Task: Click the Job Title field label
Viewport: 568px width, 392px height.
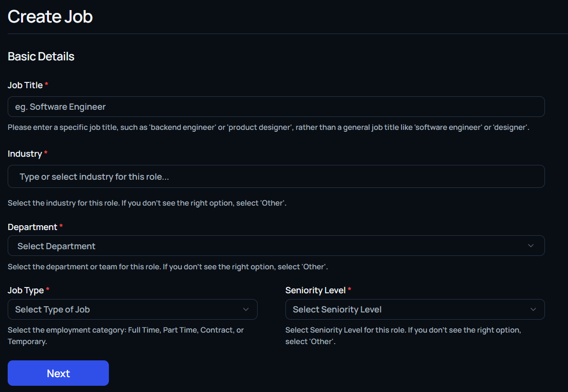Action: point(25,85)
